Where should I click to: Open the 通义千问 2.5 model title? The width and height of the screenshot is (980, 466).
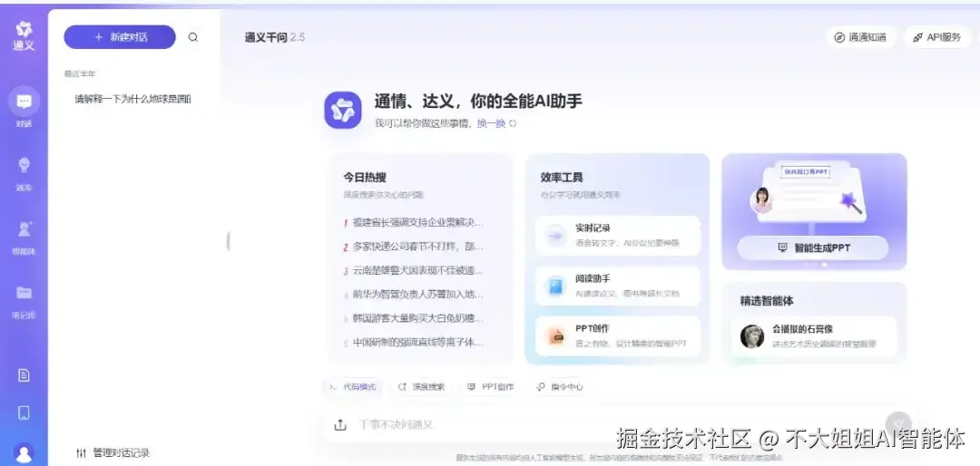274,37
